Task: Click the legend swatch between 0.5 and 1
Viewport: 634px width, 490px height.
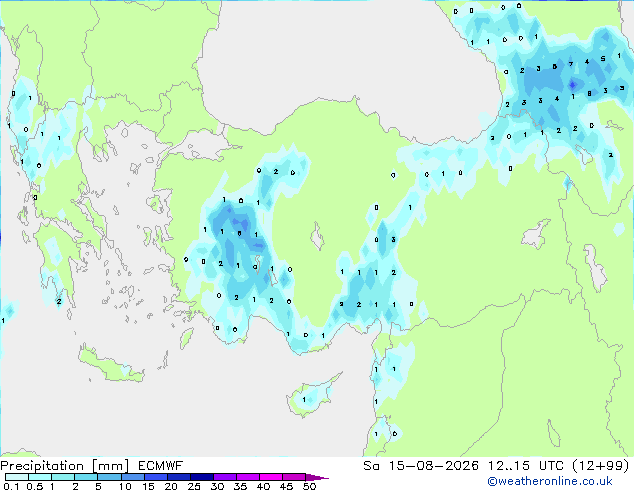Action: [40, 477]
